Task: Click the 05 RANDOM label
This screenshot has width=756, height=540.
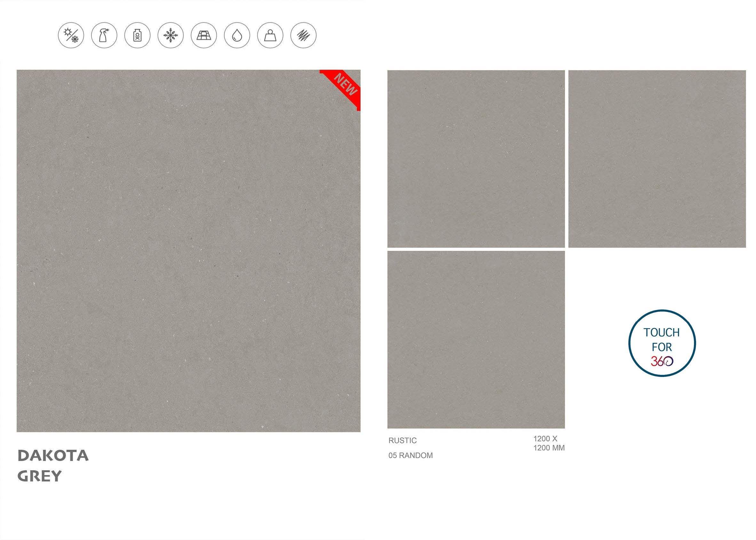Action: click(x=410, y=456)
